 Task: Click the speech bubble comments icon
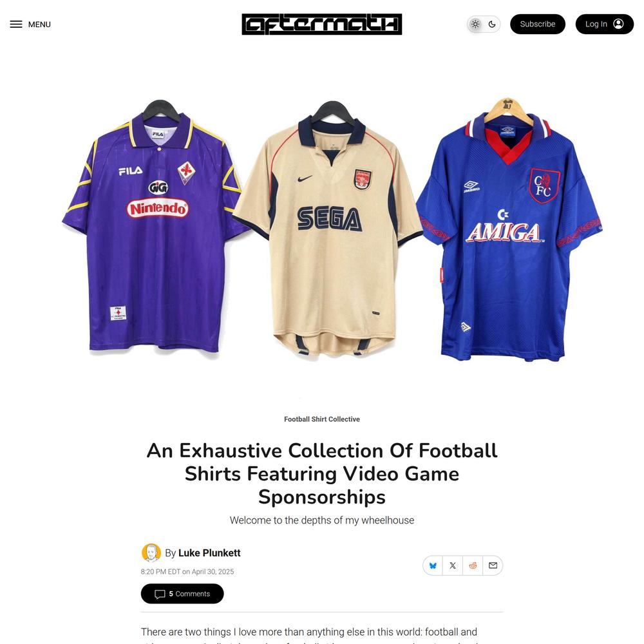[x=160, y=594]
